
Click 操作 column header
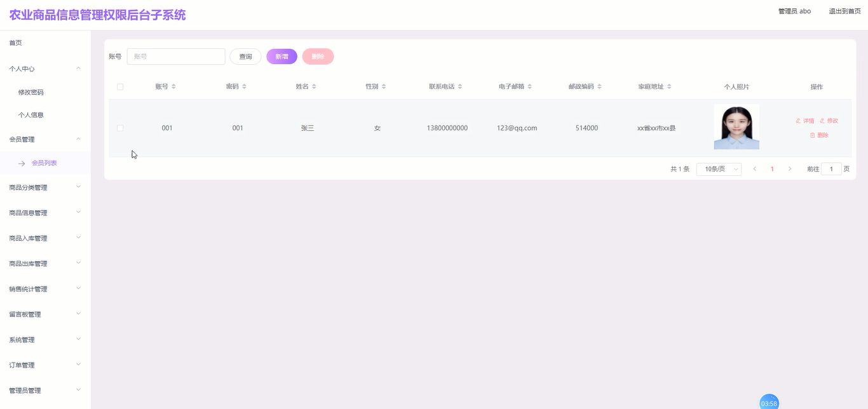817,87
